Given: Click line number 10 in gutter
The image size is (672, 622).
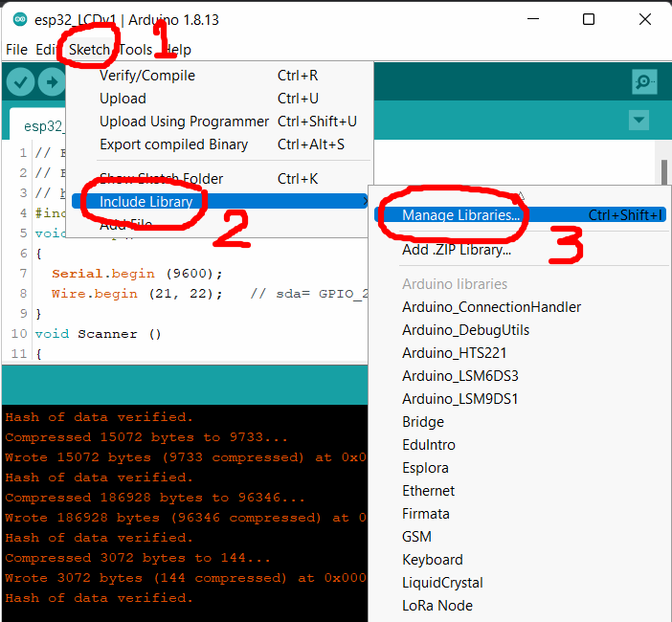Looking at the screenshot, I should (x=19, y=334).
